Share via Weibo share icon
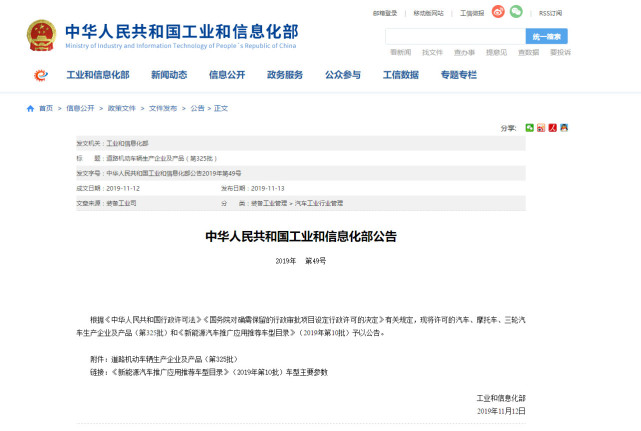 pyautogui.click(x=541, y=128)
